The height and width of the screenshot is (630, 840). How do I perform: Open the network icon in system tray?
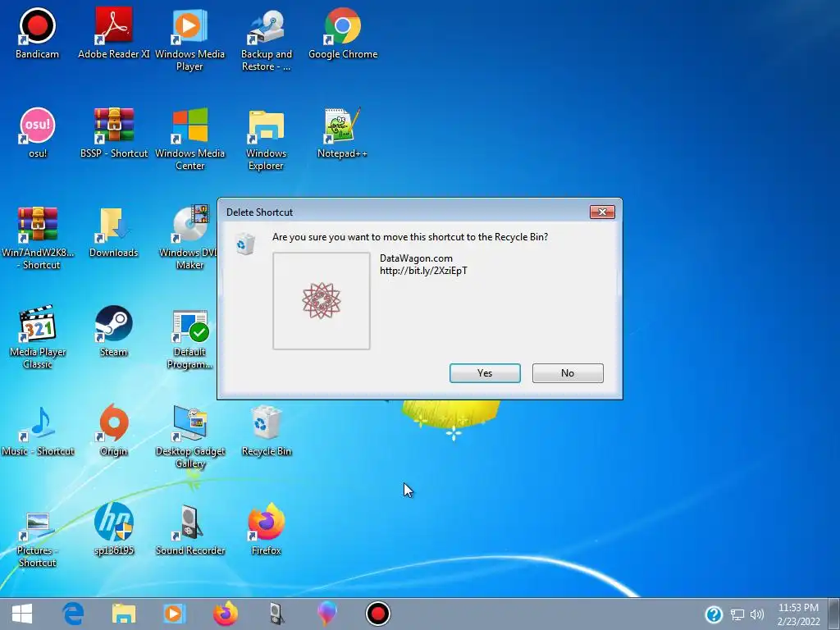[737, 614]
